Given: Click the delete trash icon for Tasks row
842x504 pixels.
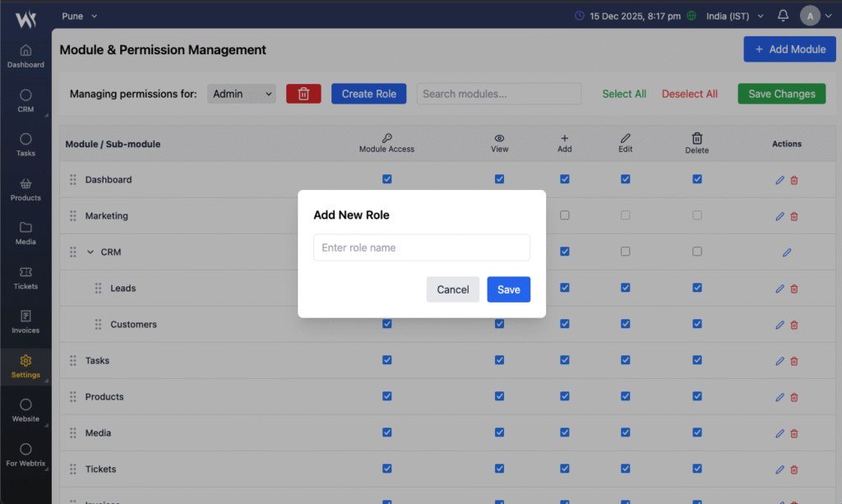Looking at the screenshot, I should pos(794,361).
